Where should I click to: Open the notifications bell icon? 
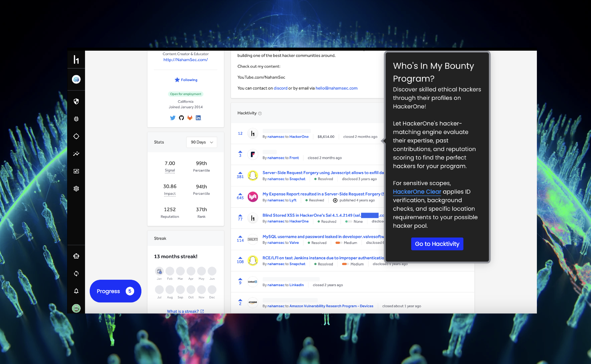coord(76,291)
